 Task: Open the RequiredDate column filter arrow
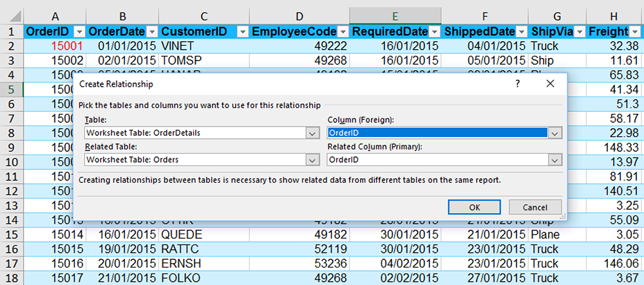[x=434, y=32]
